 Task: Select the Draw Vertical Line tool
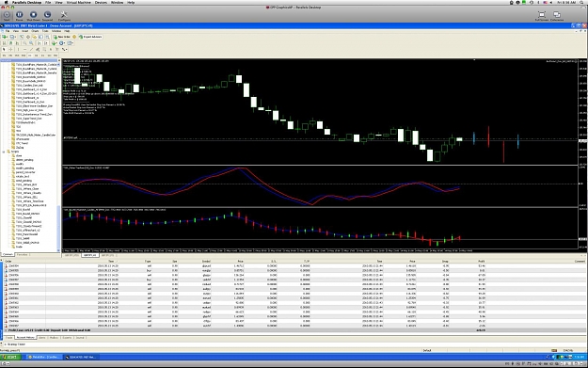click(x=19, y=50)
